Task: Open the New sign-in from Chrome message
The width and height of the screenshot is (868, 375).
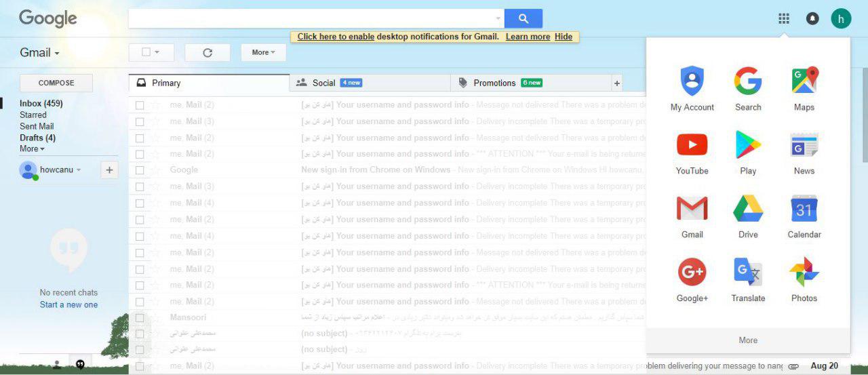Action: pyautogui.click(x=387, y=170)
